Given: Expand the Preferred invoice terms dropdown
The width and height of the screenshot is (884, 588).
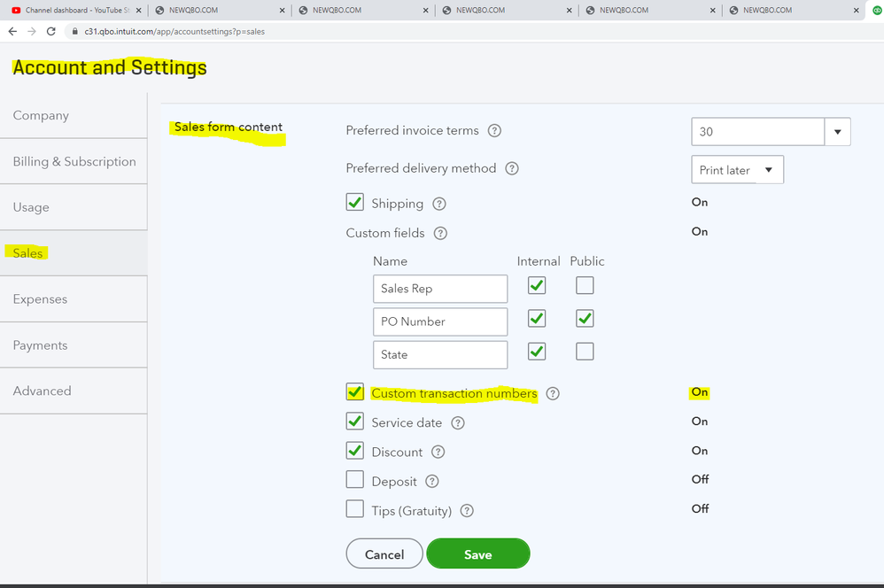Looking at the screenshot, I should (838, 132).
